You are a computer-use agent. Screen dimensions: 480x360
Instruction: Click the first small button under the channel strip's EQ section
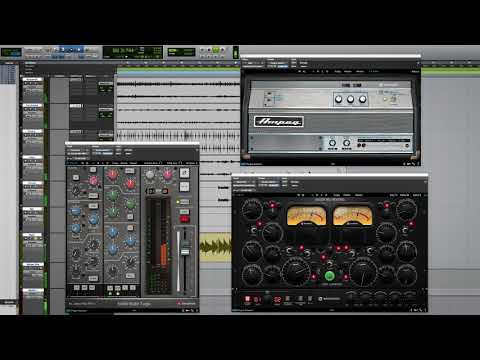[110, 288]
